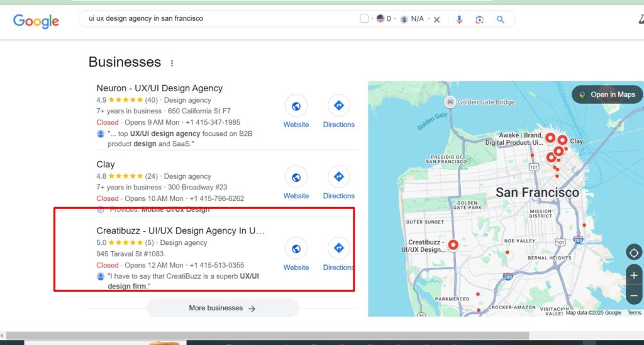This screenshot has height=345, width=644.
Task: Click the Google logo
Action: click(x=36, y=21)
